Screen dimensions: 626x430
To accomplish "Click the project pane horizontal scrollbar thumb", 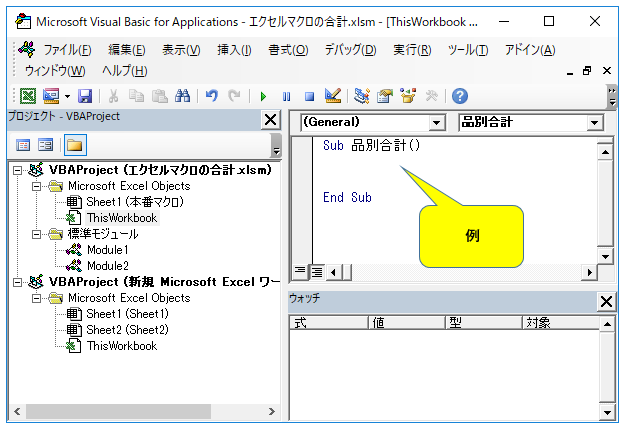I will tap(119, 411).
